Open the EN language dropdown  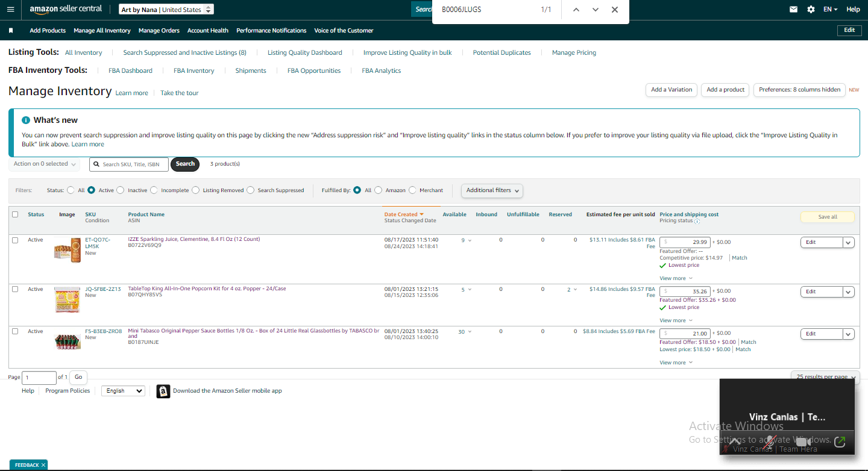[x=831, y=10]
